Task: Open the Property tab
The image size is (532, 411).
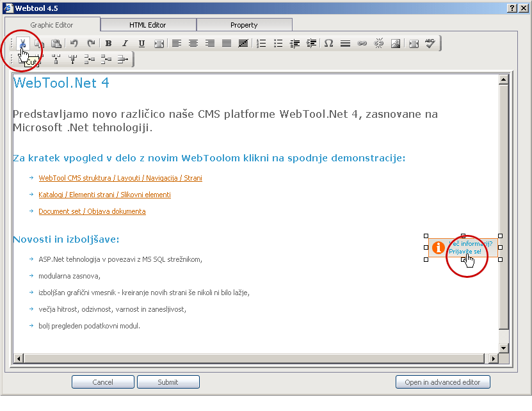Action: click(244, 25)
